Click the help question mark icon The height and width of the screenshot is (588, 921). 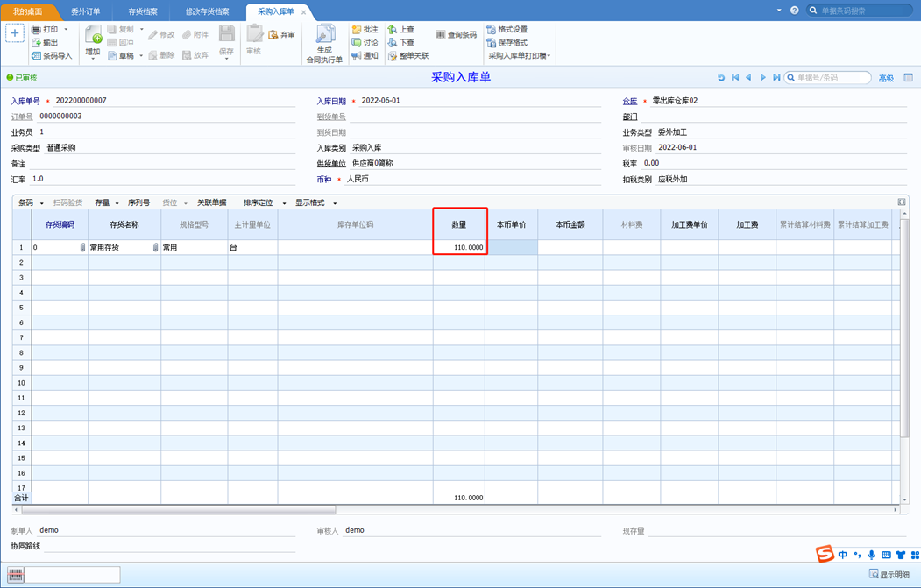[795, 11]
